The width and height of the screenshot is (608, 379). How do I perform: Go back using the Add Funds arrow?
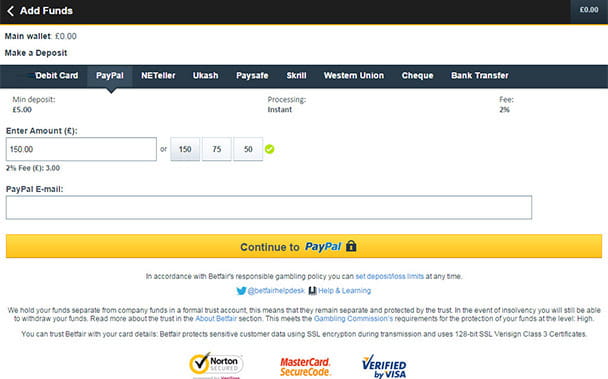[10, 11]
